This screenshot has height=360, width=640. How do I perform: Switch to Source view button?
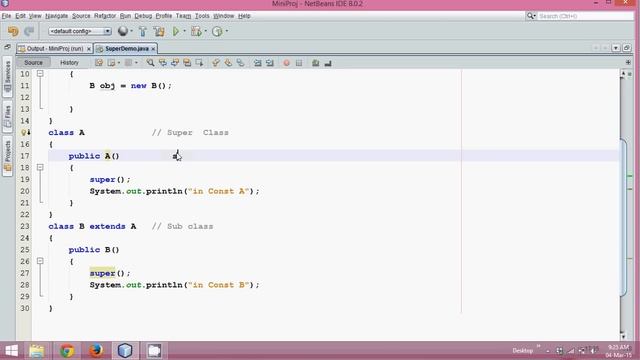click(x=33, y=62)
